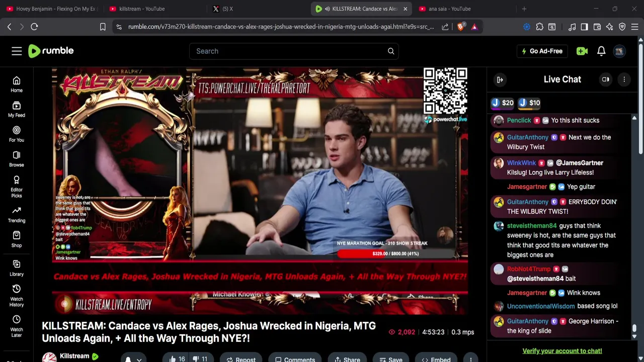644x362 pixels.
Task: Collapse the live chat panel arrow icon
Action: [500, 79]
